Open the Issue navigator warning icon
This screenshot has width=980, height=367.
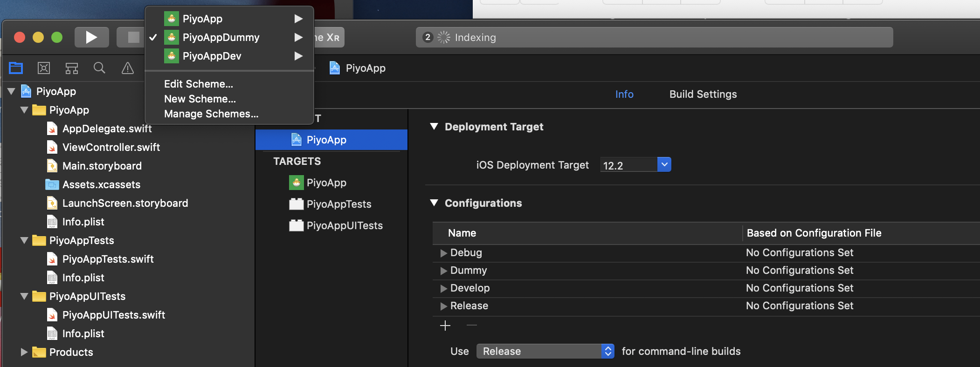pos(127,68)
